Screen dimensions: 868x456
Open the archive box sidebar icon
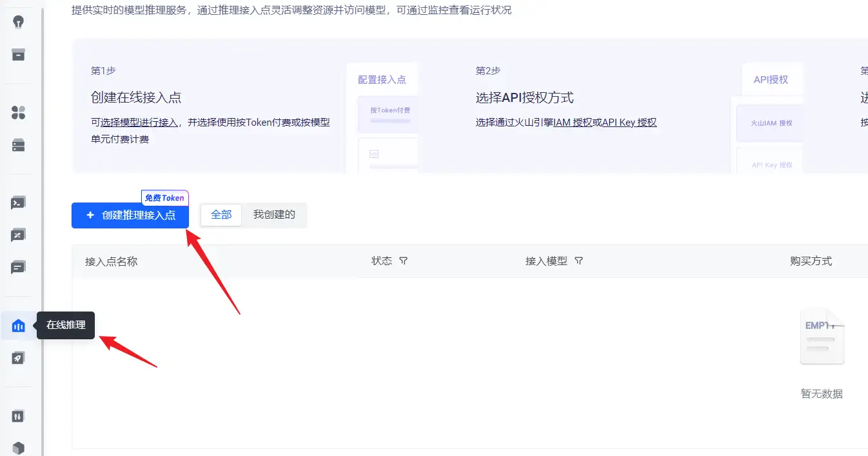coord(19,54)
